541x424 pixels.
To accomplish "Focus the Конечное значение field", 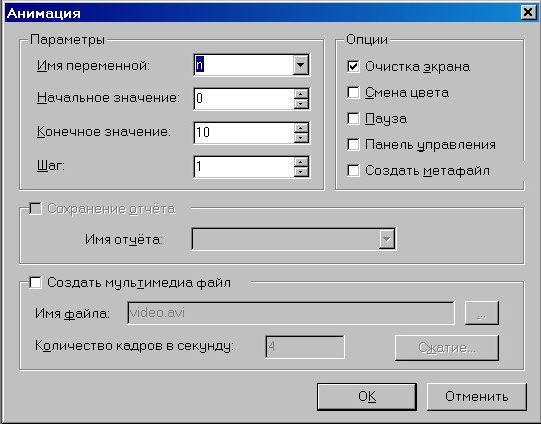I will coord(244,133).
